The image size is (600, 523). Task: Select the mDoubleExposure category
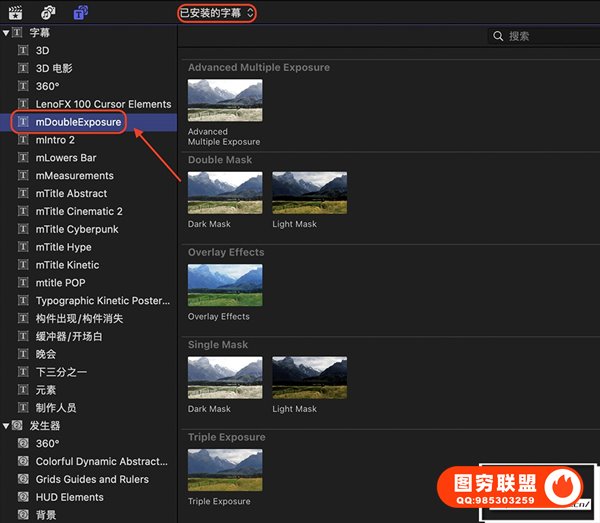tap(78, 122)
